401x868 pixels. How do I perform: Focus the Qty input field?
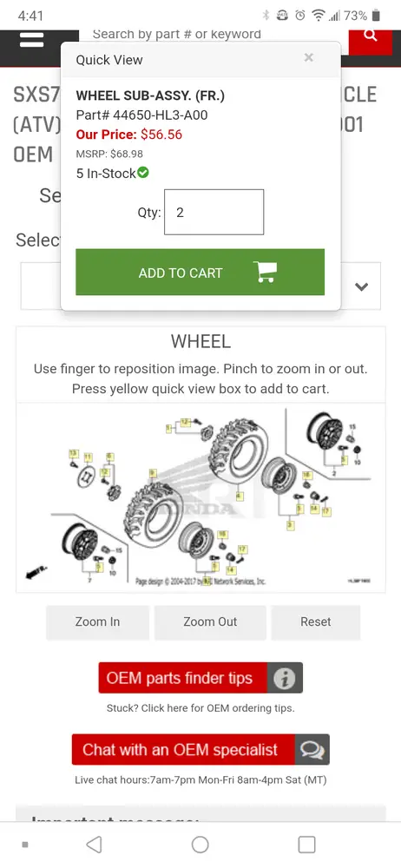214,213
